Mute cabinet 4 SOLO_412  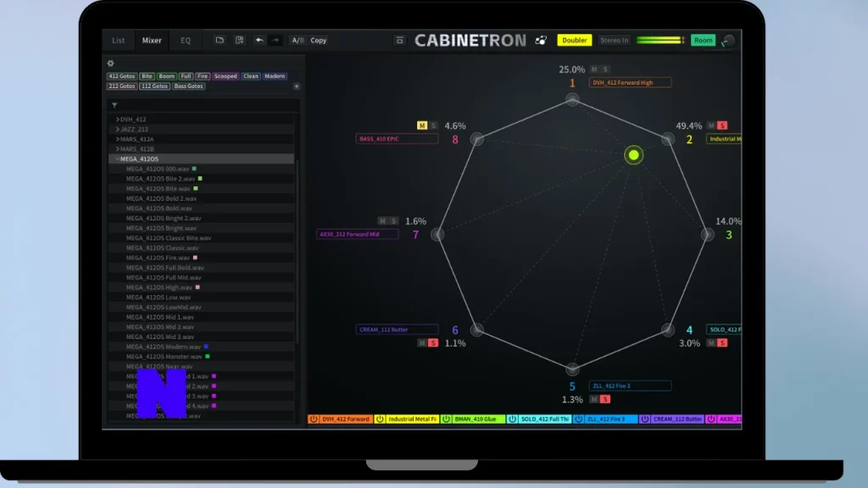pos(711,344)
